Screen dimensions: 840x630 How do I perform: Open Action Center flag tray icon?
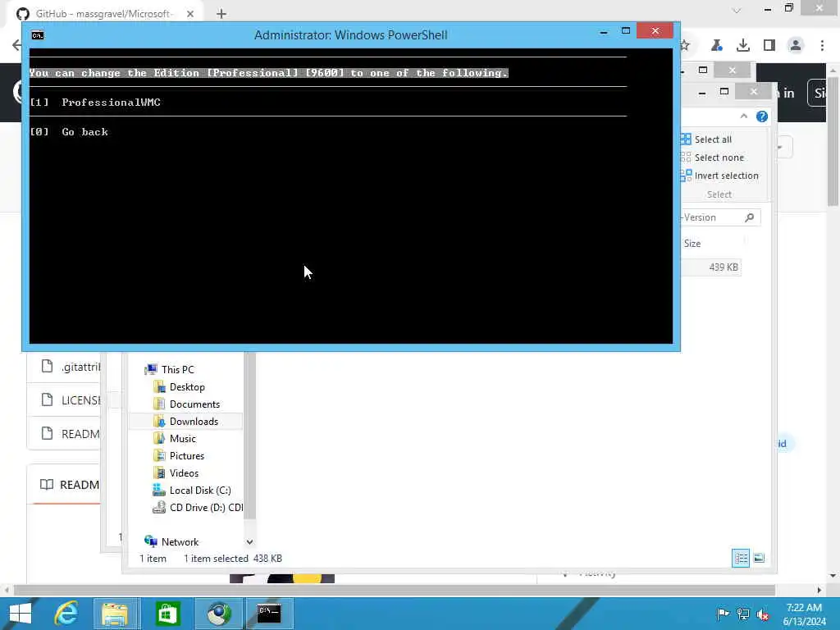(723, 614)
